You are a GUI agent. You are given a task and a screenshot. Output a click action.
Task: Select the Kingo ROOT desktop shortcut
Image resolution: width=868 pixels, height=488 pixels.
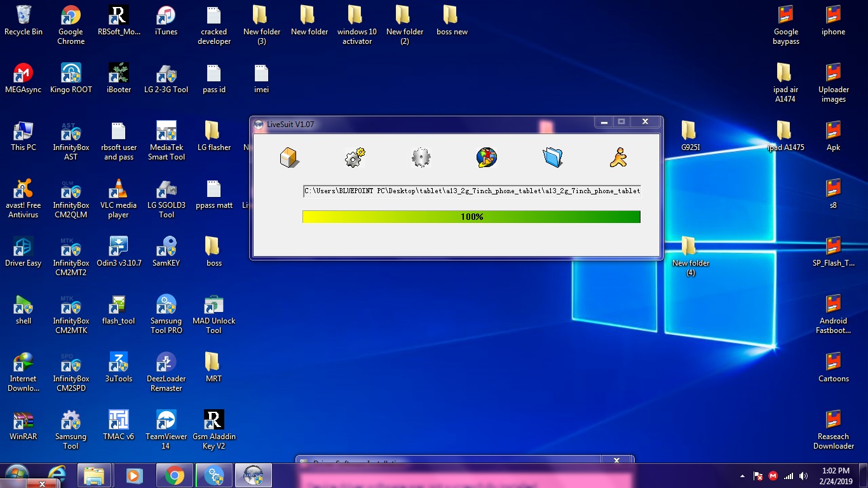71,79
